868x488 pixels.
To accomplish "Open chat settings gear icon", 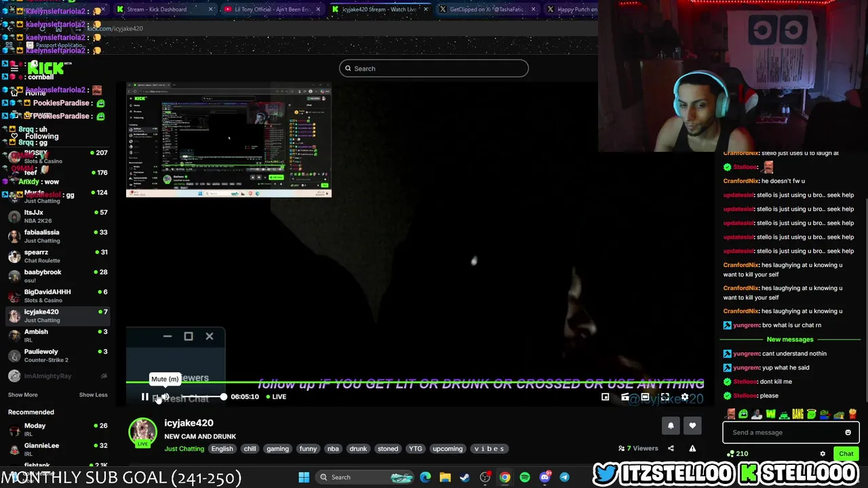I will tap(823, 454).
